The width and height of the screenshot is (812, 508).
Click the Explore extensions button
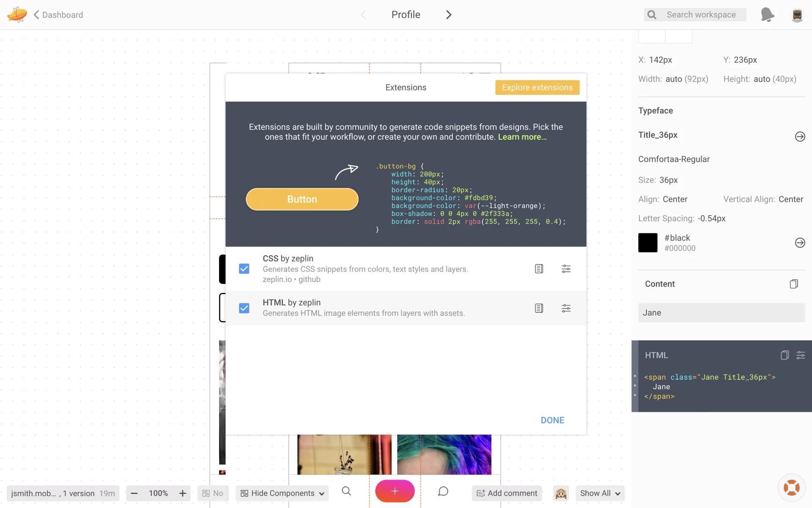[x=537, y=88]
